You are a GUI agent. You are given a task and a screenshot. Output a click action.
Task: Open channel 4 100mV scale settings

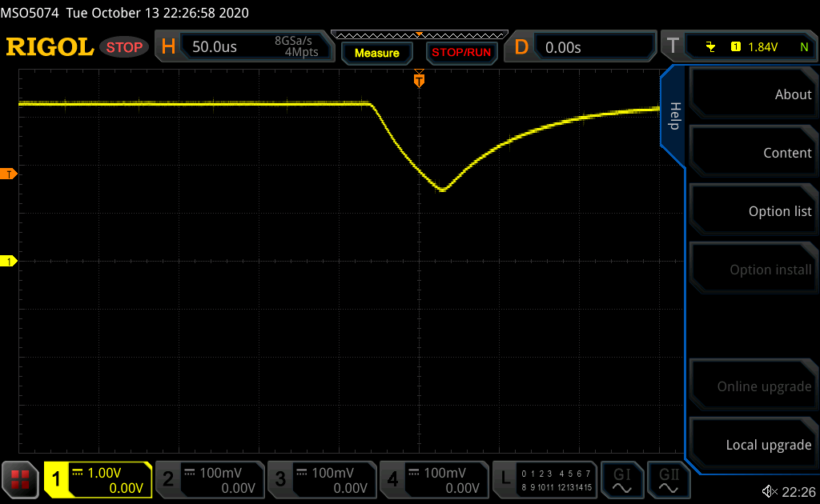(444, 473)
